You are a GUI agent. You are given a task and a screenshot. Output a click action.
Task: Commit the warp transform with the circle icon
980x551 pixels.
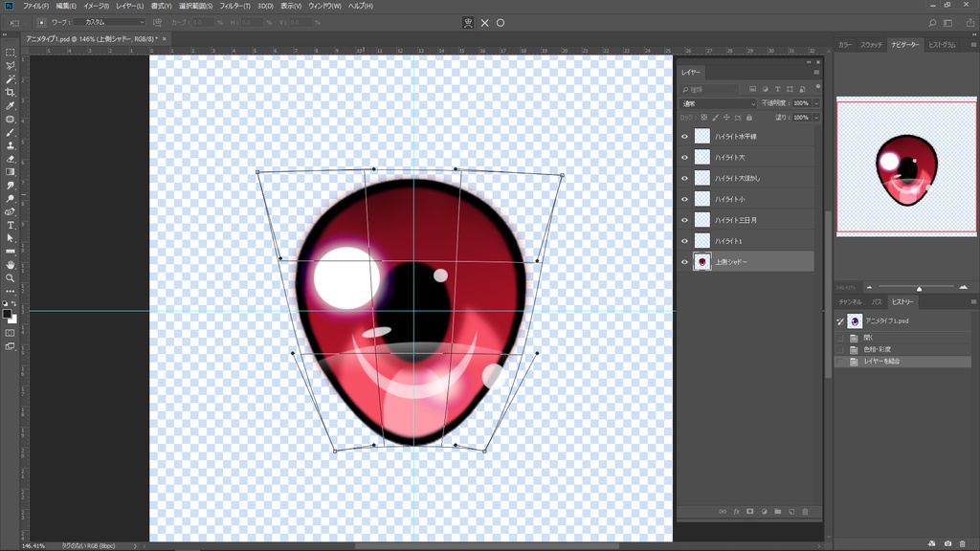(x=501, y=23)
